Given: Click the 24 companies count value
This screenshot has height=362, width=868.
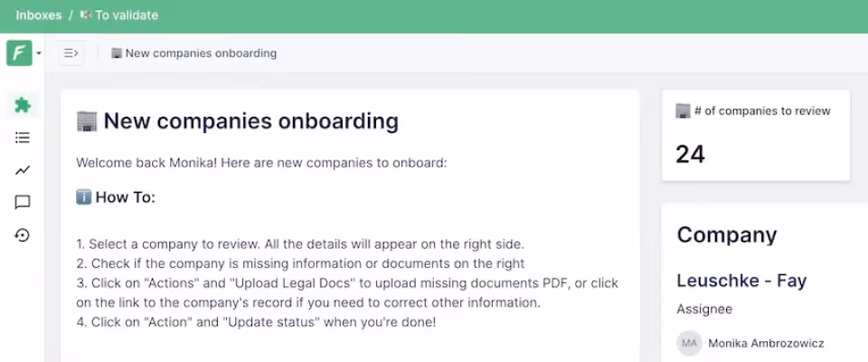Looking at the screenshot, I should [690, 154].
